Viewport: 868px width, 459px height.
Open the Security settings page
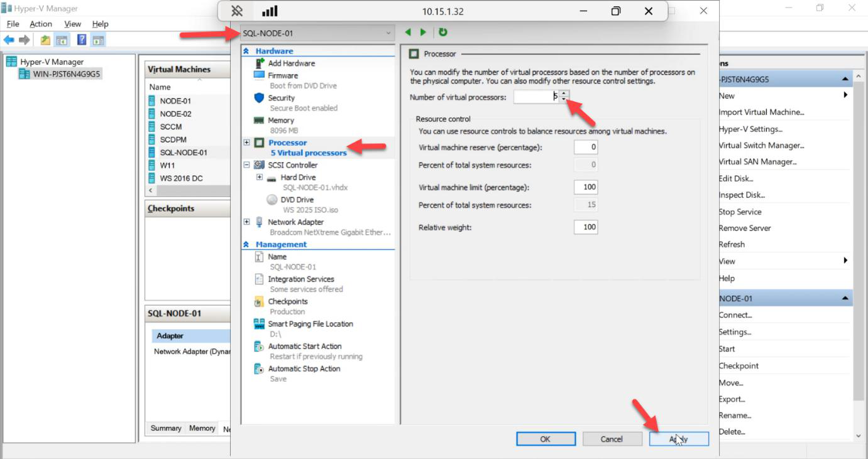(281, 98)
